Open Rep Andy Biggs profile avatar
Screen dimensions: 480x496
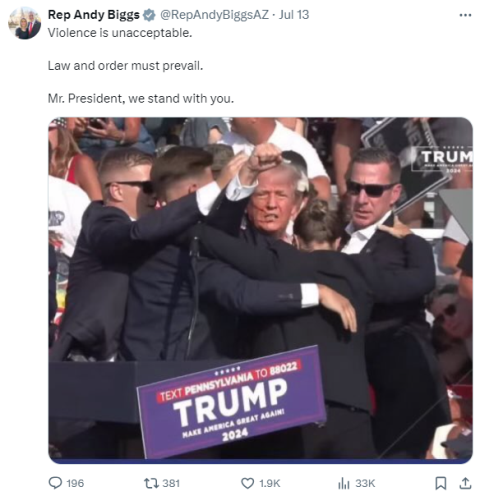point(25,23)
